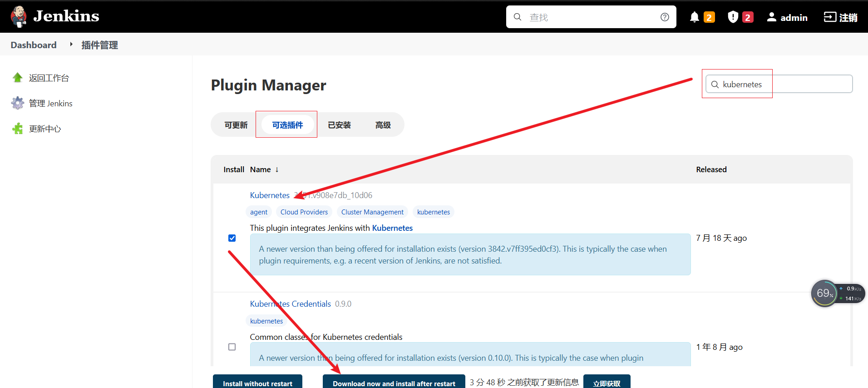Switch to 可更新 tab
The image size is (868, 388).
tap(236, 125)
